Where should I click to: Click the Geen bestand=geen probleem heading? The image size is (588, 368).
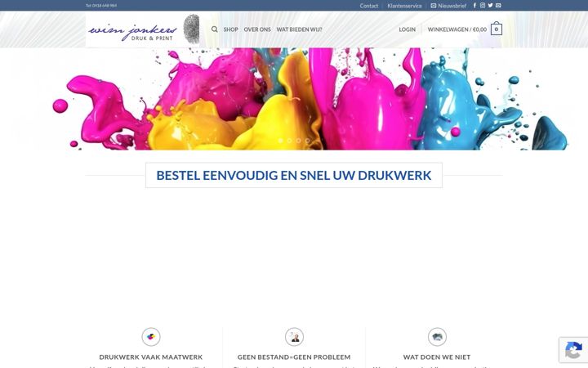coord(294,357)
